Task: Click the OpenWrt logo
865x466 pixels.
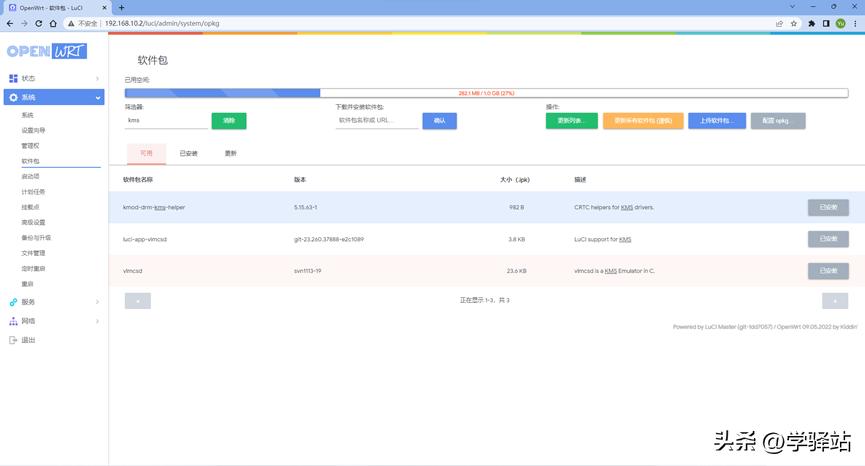Action: (47, 51)
